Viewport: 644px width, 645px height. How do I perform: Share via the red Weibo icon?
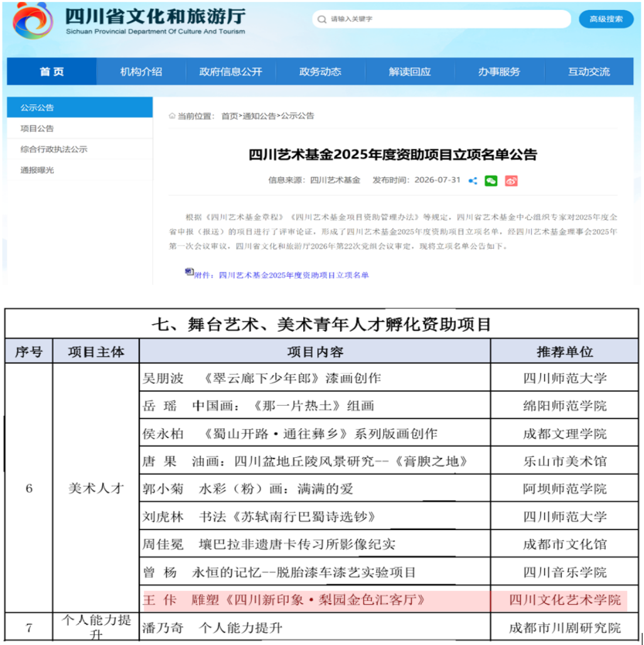[511, 181]
